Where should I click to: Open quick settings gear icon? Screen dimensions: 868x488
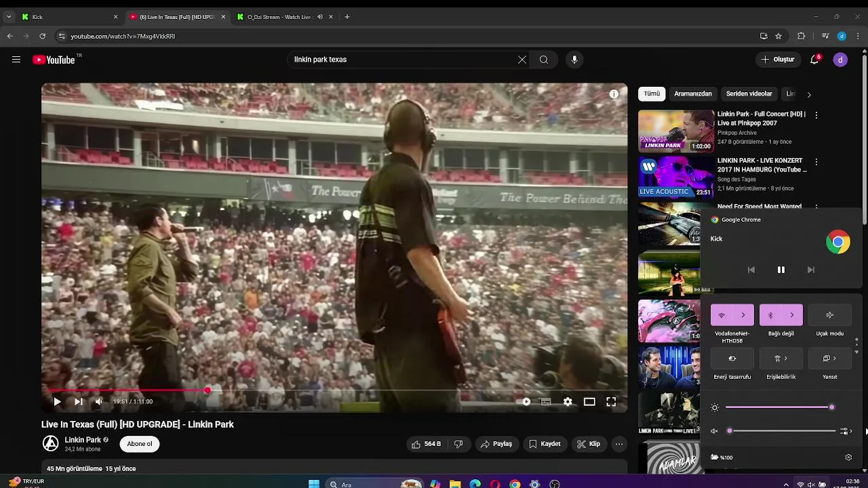click(x=848, y=457)
